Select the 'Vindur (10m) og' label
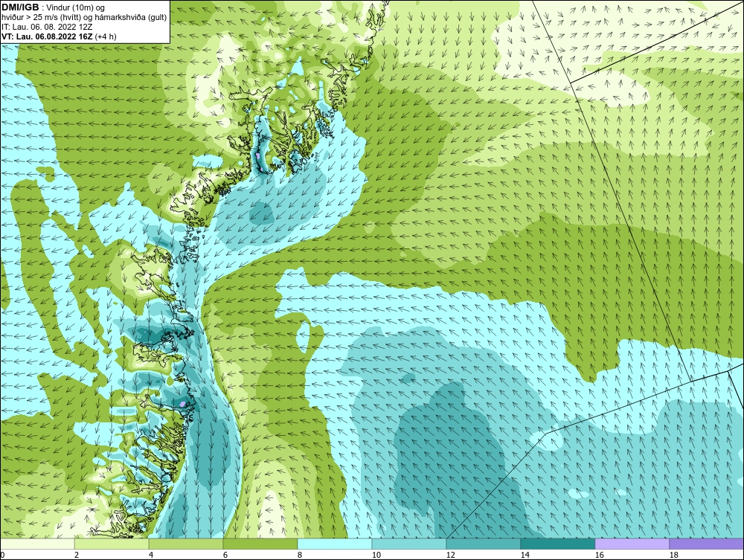744x560 pixels. coord(74,8)
